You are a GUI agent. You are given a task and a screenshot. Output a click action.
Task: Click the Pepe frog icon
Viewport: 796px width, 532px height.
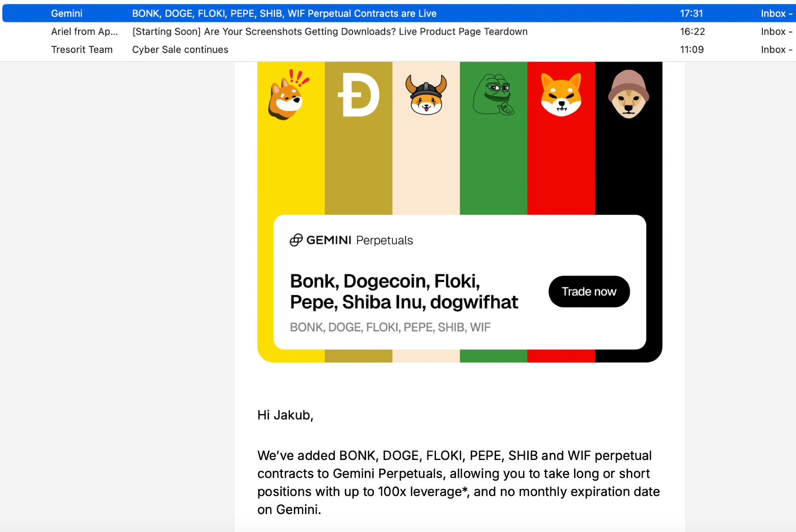point(493,95)
